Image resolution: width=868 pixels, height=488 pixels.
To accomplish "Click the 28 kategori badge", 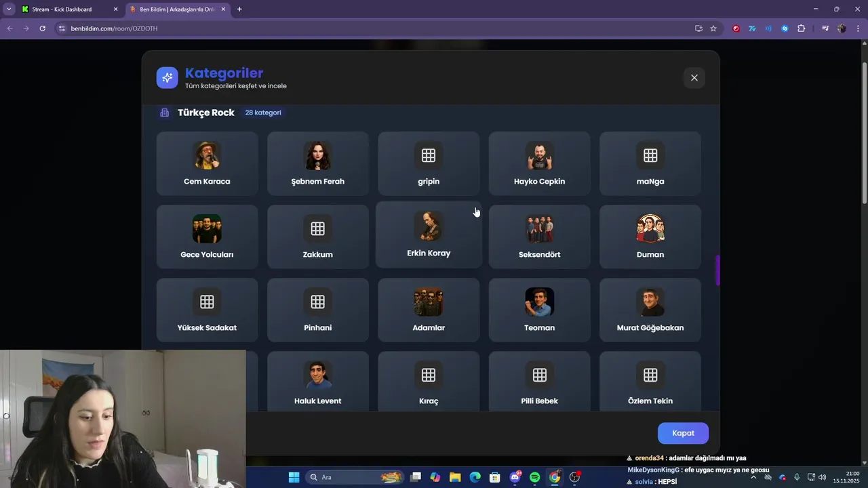I will (x=263, y=113).
